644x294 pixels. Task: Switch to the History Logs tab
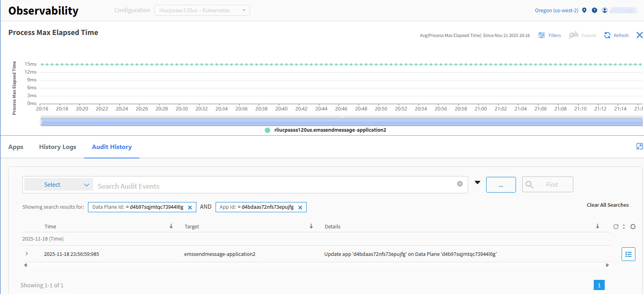click(x=58, y=147)
